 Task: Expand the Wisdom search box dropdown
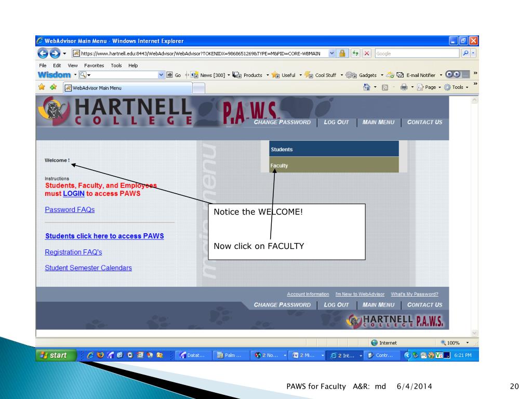(x=161, y=75)
